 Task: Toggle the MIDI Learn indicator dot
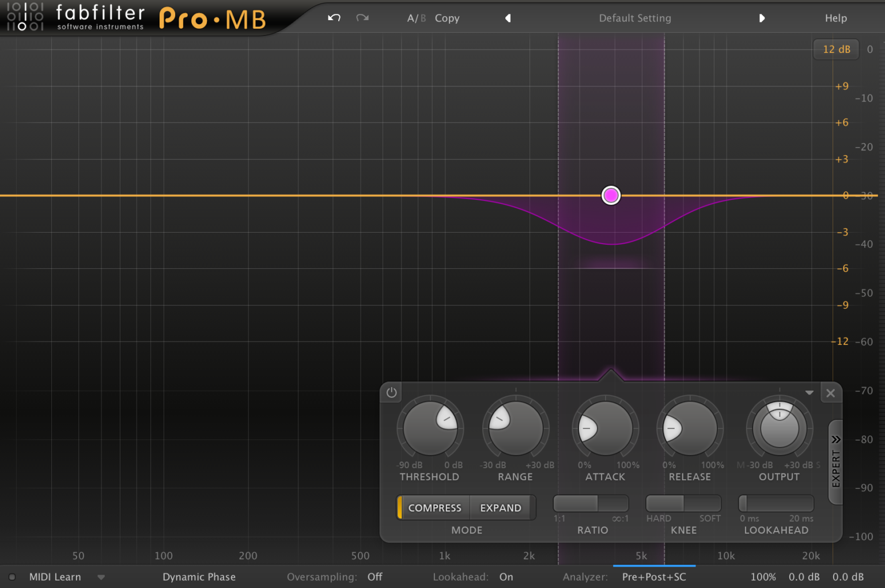[12, 577]
